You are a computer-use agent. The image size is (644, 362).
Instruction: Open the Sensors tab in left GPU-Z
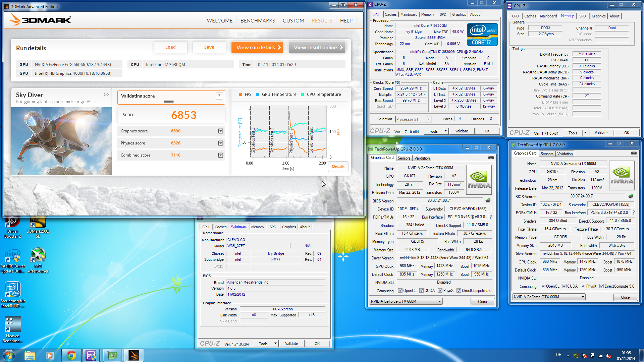pyautogui.click(x=404, y=158)
